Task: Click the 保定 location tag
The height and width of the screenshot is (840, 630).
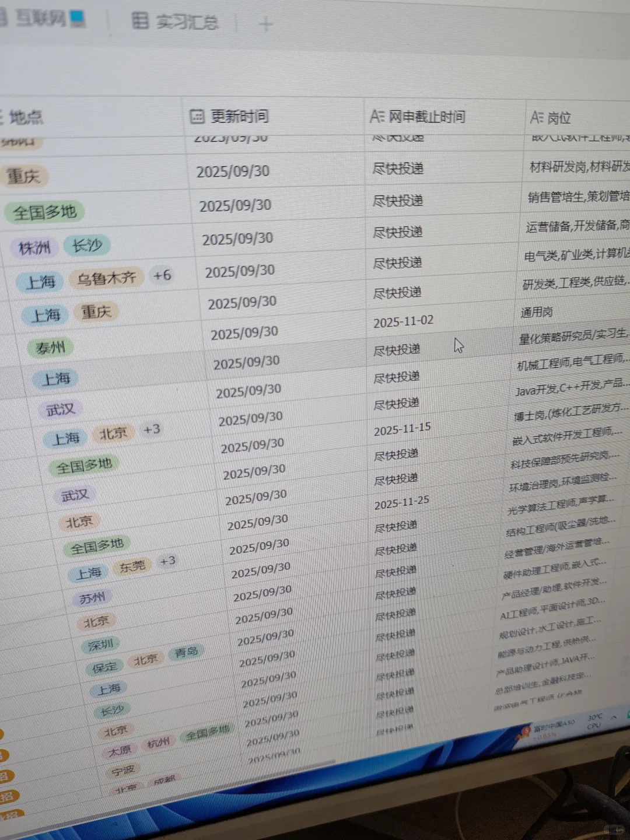Action: coord(105,667)
